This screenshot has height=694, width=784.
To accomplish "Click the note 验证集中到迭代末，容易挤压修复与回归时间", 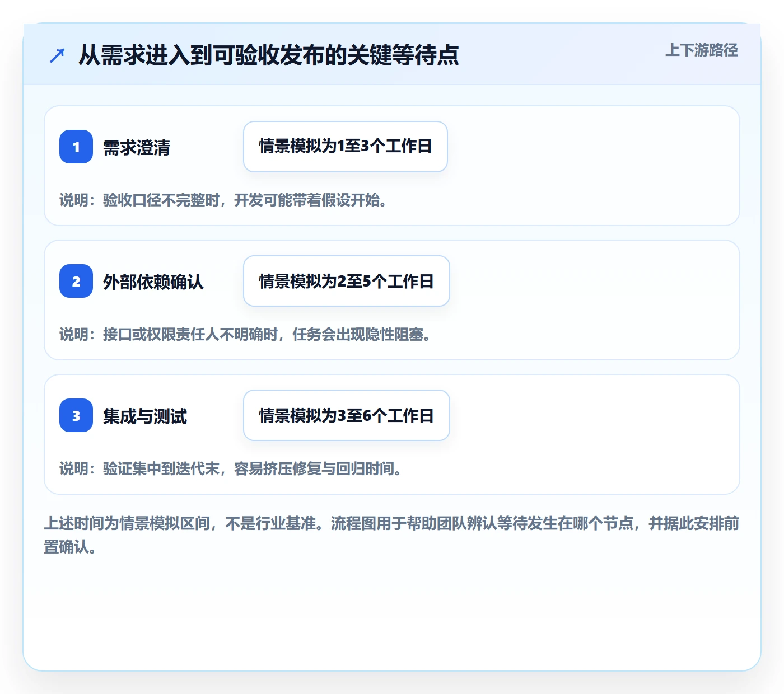I will (231, 468).
